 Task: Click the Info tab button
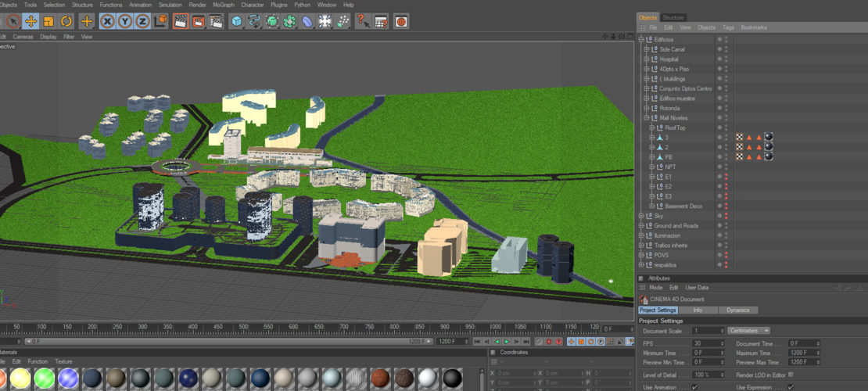pyautogui.click(x=698, y=310)
